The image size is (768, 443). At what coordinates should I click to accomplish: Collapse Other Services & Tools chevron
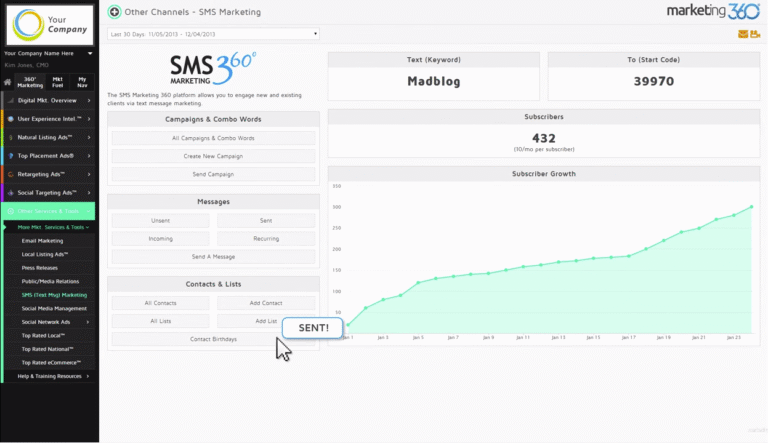pyautogui.click(x=89, y=211)
